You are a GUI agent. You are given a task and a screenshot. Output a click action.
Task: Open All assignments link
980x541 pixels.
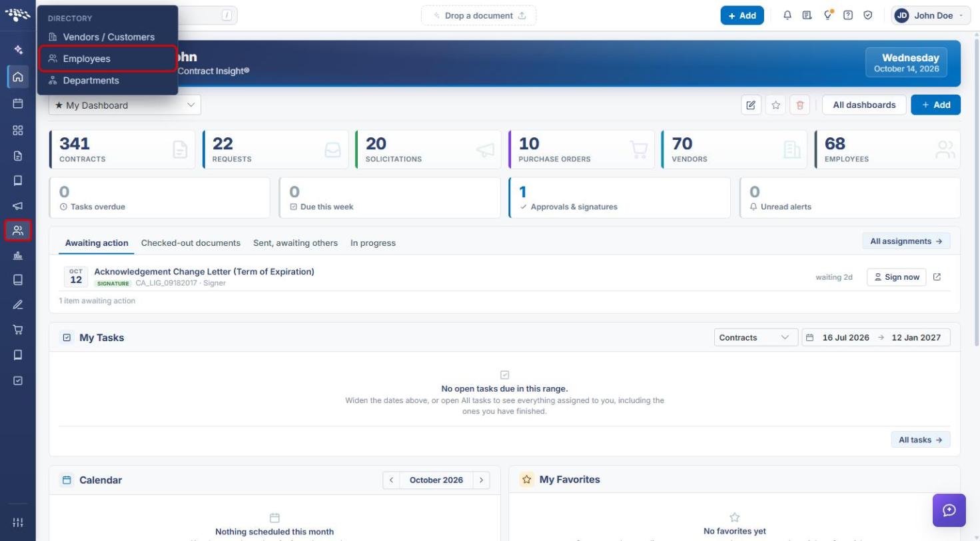pos(906,241)
